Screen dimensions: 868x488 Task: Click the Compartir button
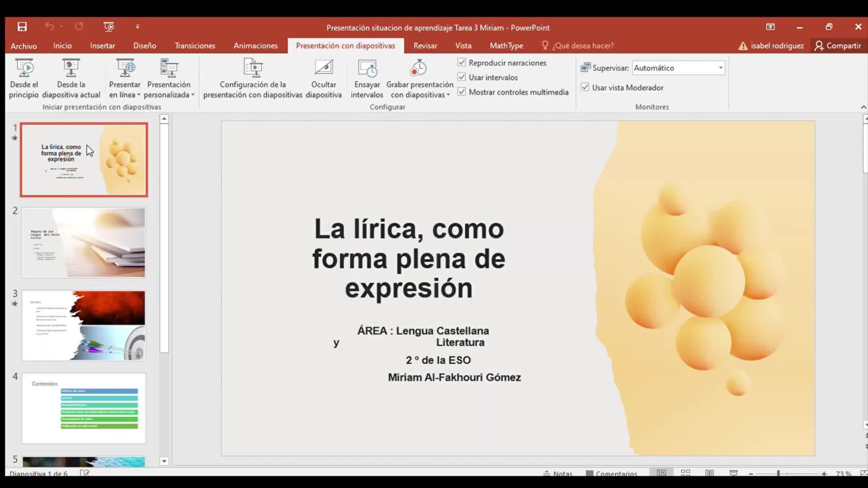click(x=838, y=46)
